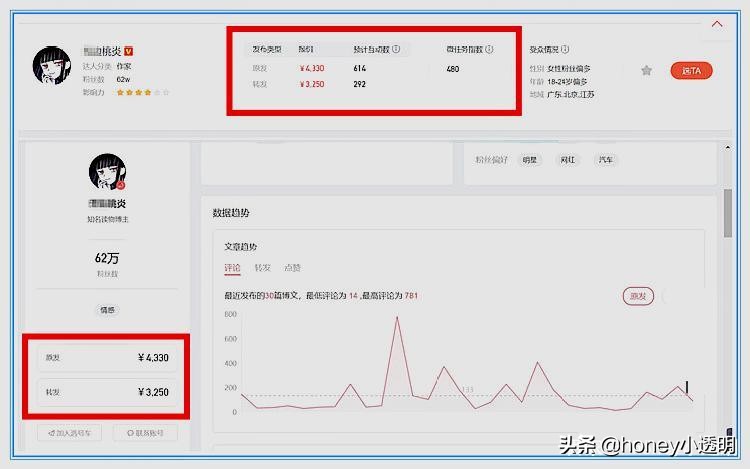750x469 pixels.
Task: Click the blogger avatar in the top card
Action: 52,65
